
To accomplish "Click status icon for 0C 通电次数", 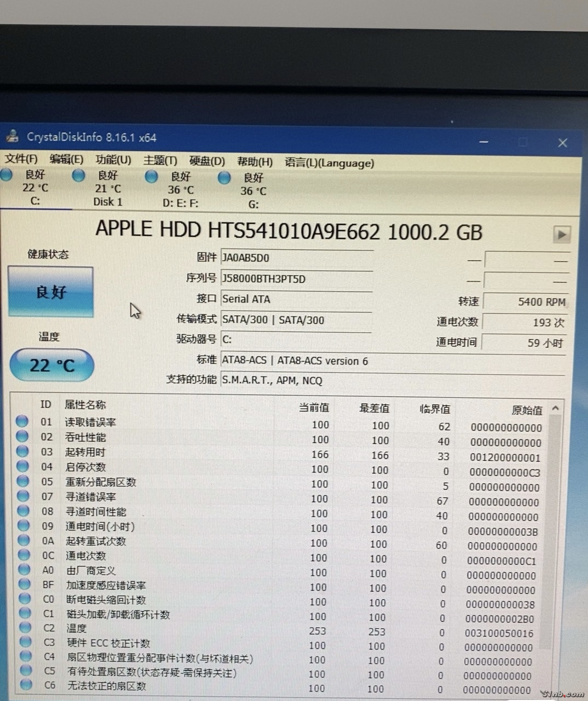I will point(24,555).
